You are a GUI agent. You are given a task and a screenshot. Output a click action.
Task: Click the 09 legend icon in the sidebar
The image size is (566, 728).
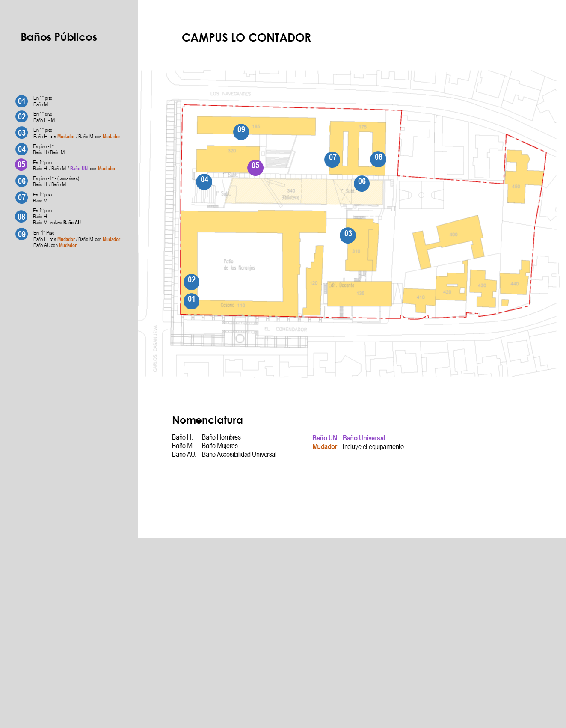pos(22,234)
